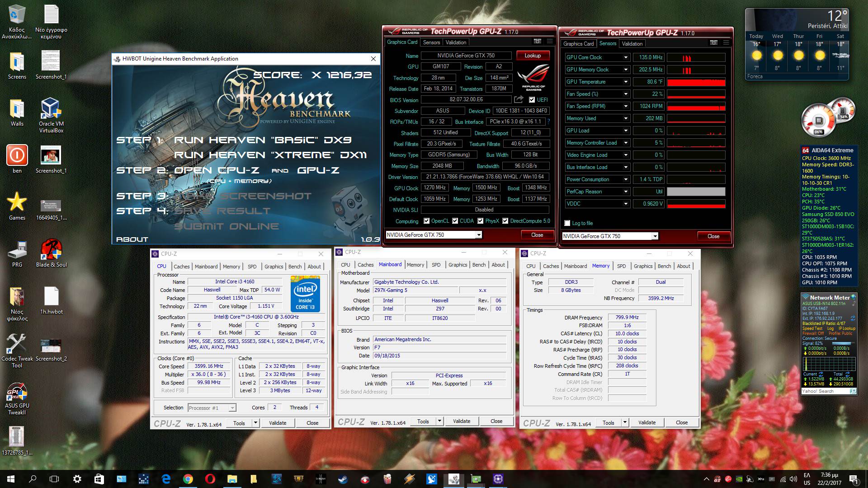Open Steam from the taskbar
The image size is (868, 488).
point(343,479)
